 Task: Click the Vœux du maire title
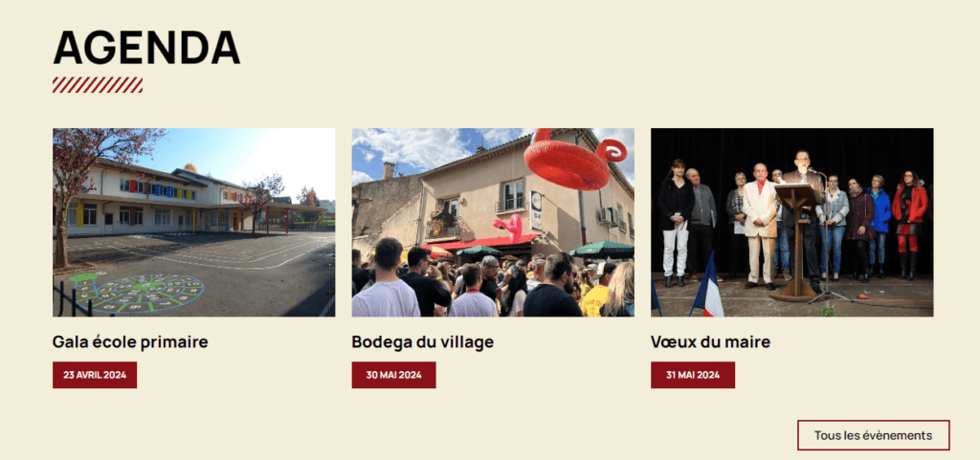[710, 342]
